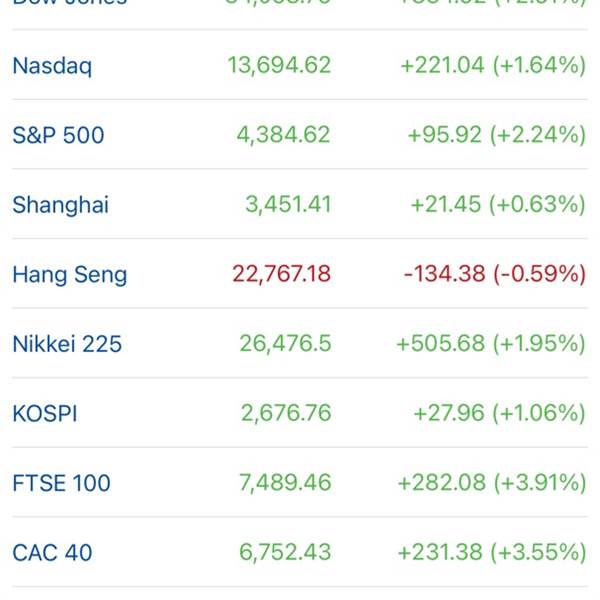Screen dimensions: 600x600
Task: Click Shanghai change +21.45 (+0.63%)
Action: click(x=497, y=205)
